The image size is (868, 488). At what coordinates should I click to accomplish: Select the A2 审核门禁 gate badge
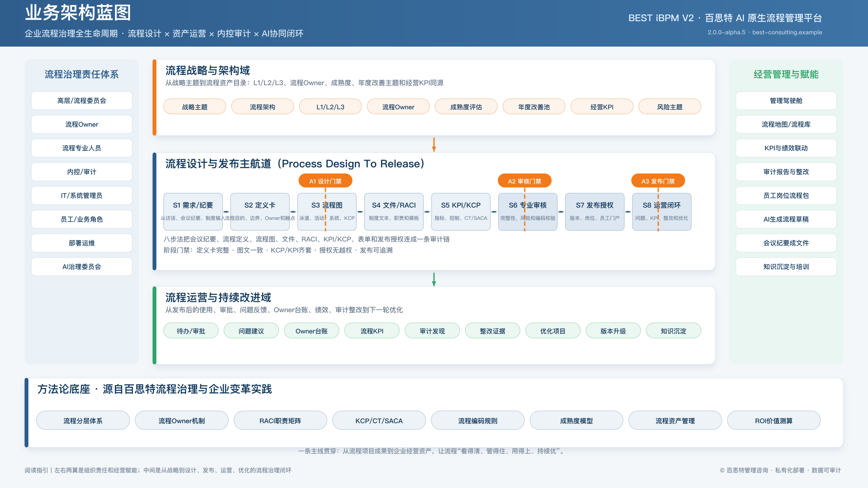(x=525, y=181)
